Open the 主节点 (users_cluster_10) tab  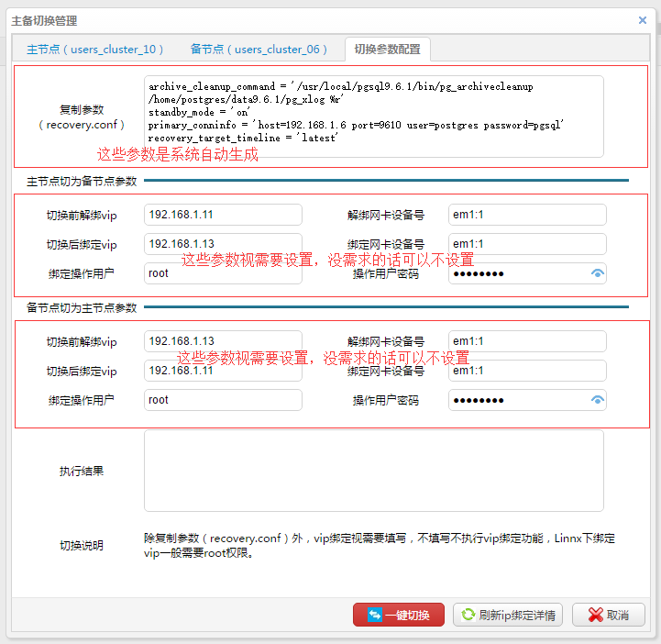pos(95,50)
